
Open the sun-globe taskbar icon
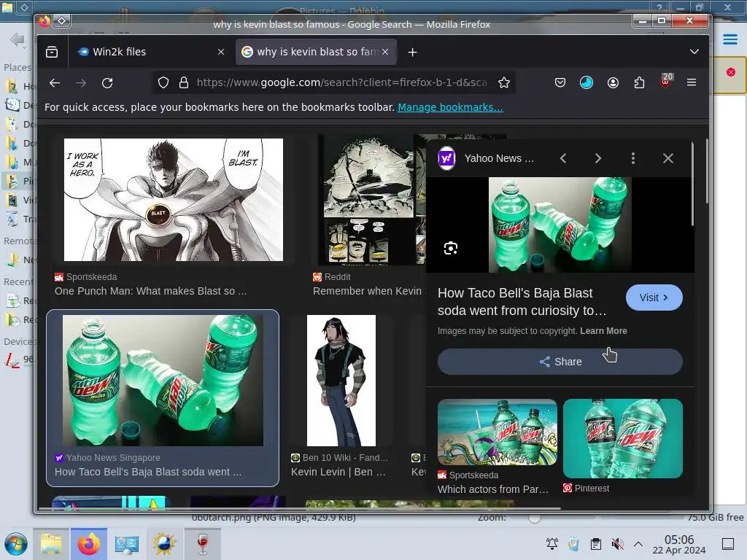point(164,544)
